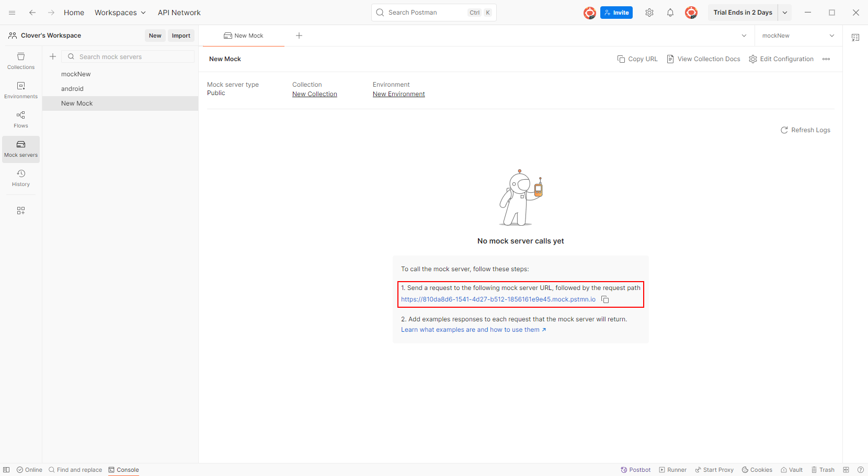Open Collections in the sidebar
This screenshot has height=476, width=868.
[x=21, y=61]
